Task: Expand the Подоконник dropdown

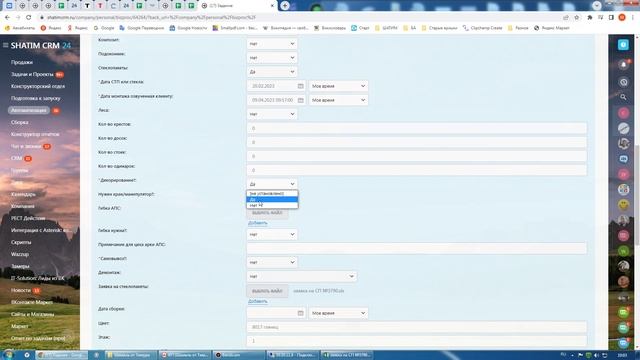Action: (272, 58)
